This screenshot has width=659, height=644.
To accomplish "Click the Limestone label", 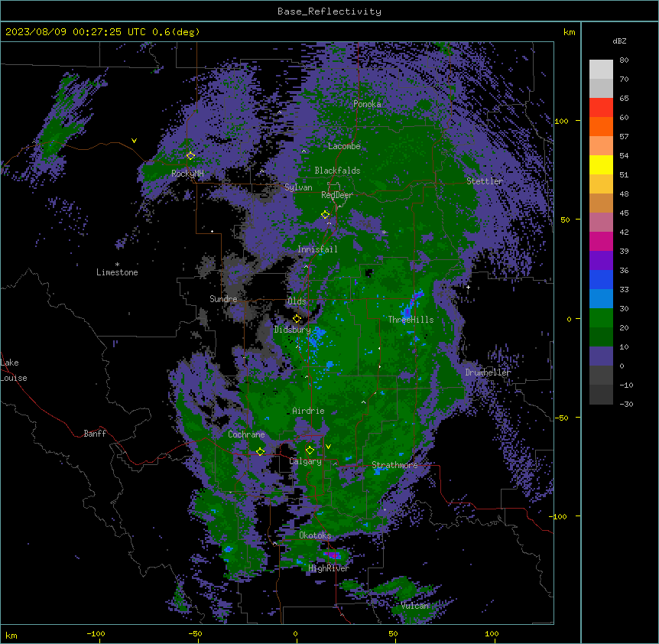I will click(117, 272).
